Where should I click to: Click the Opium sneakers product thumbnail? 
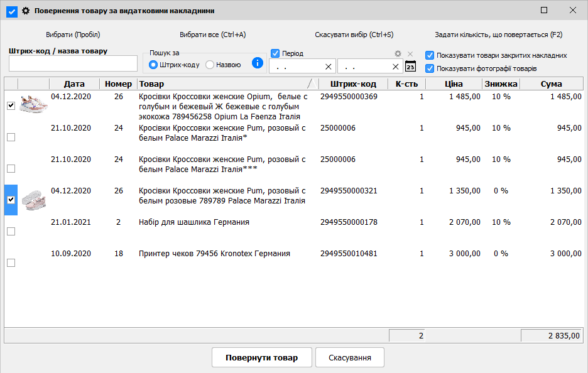pyautogui.click(x=33, y=104)
